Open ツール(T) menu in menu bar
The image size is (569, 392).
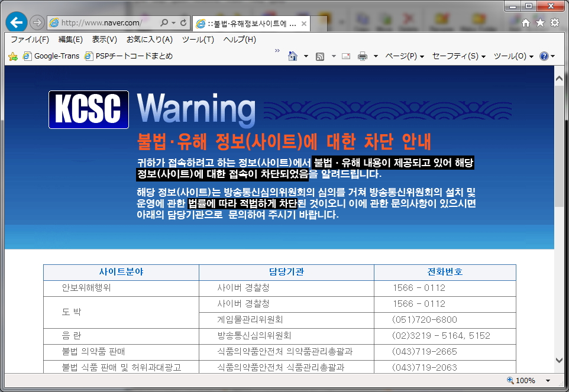pyautogui.click(x=198, y=40)
